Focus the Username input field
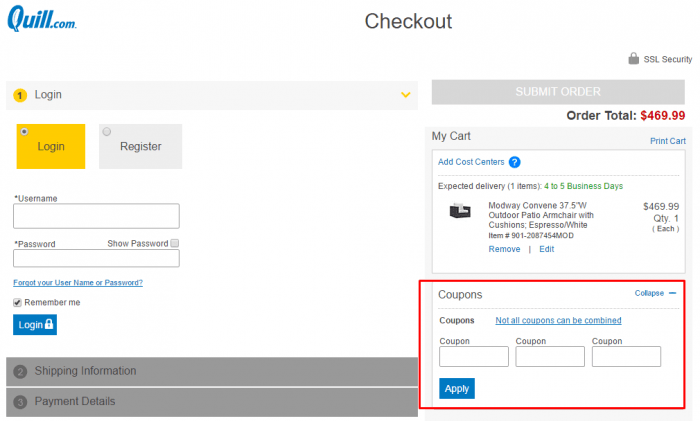 click(96, 216)
